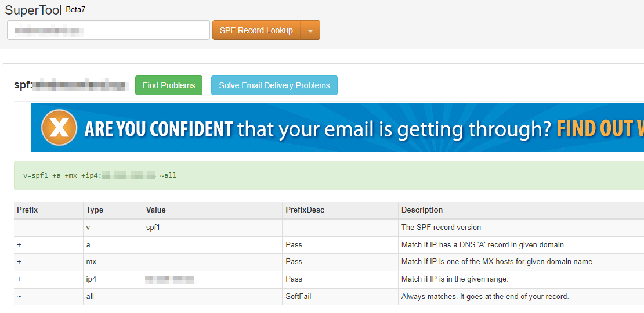644x313 pixels.
Task: Open the lookup type dropdown arrow
Action: click(310, 31)
